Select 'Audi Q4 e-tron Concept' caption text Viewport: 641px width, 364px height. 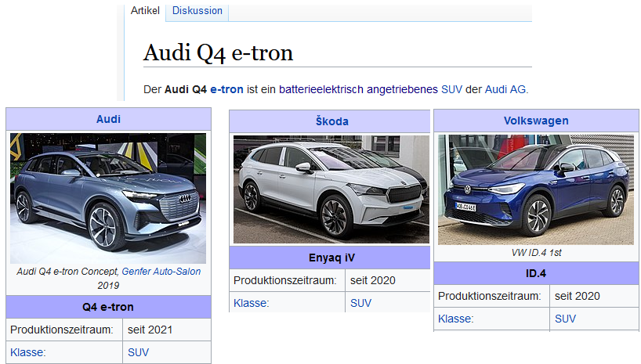point(67,272)
